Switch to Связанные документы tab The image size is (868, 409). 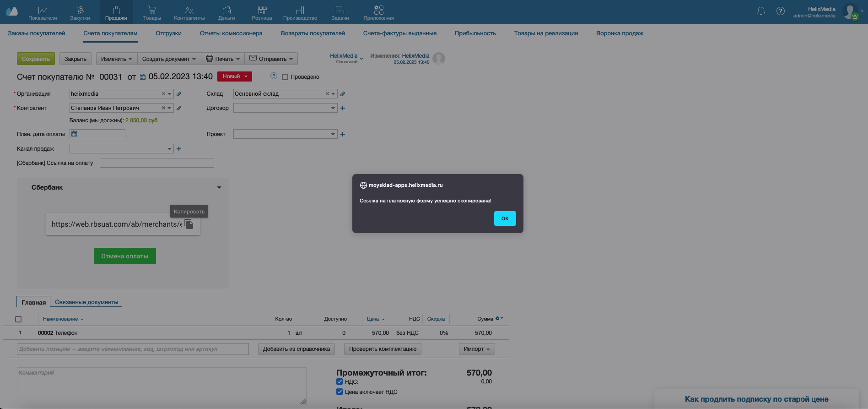coord(86,302)
